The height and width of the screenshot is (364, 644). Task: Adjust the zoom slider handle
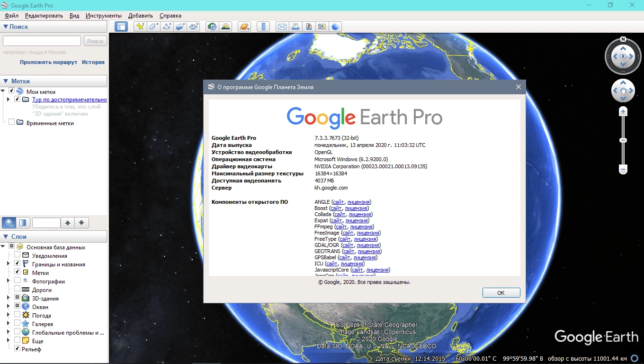tap(623, 140)
